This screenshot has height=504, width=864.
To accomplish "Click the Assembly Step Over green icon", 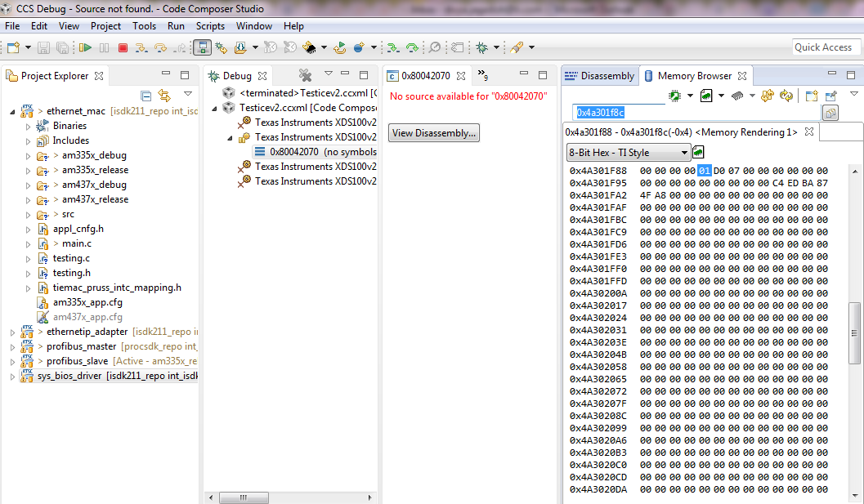I will (412, 48).
